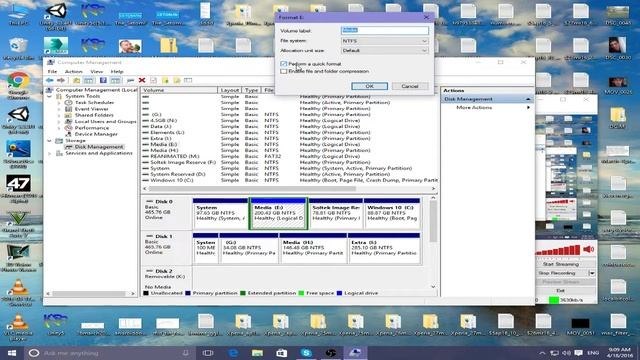Click the Recycle Bin desktop icon

point(18,49)
